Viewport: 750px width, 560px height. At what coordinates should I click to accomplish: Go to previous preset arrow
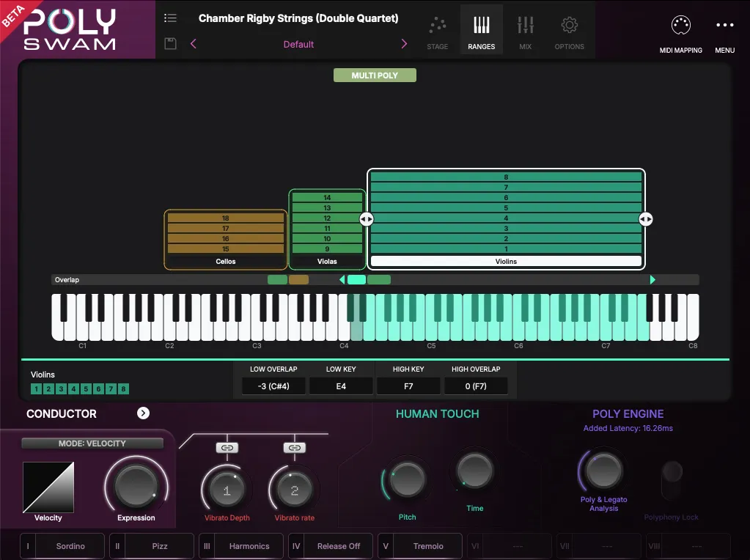194,44
